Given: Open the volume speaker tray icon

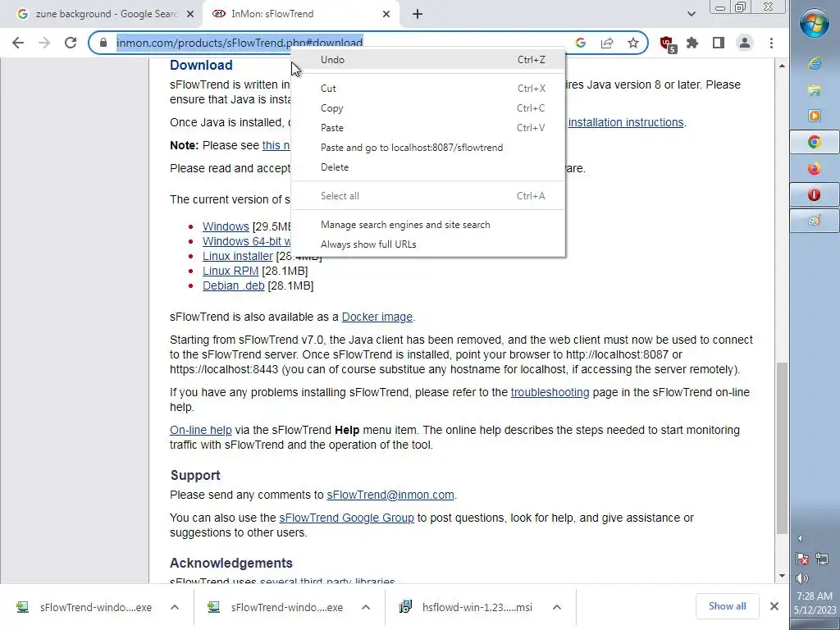Looking at the screenshot, I should coord(802,578).
